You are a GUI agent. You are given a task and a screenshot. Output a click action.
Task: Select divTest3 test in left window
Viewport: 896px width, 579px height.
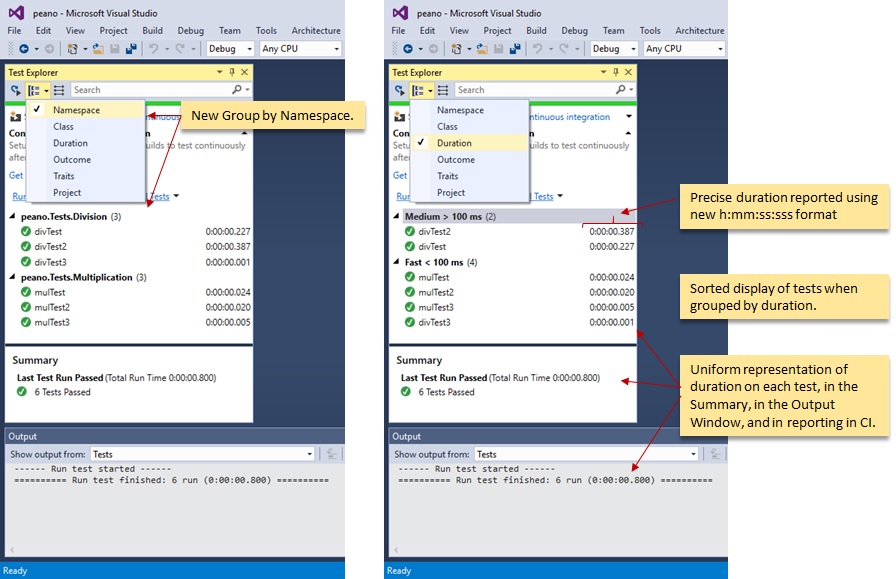50,262
